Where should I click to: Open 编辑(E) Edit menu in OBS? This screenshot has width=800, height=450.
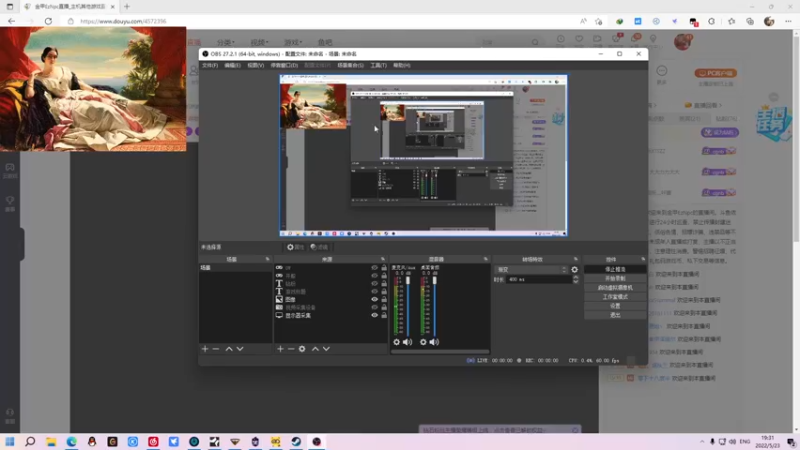232,65
